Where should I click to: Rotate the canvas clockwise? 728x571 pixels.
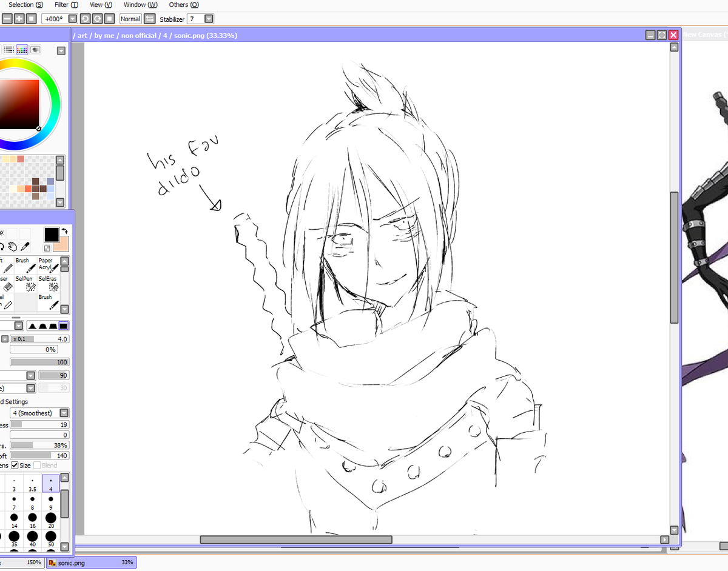pyautogui.click(x=97, y=19)
